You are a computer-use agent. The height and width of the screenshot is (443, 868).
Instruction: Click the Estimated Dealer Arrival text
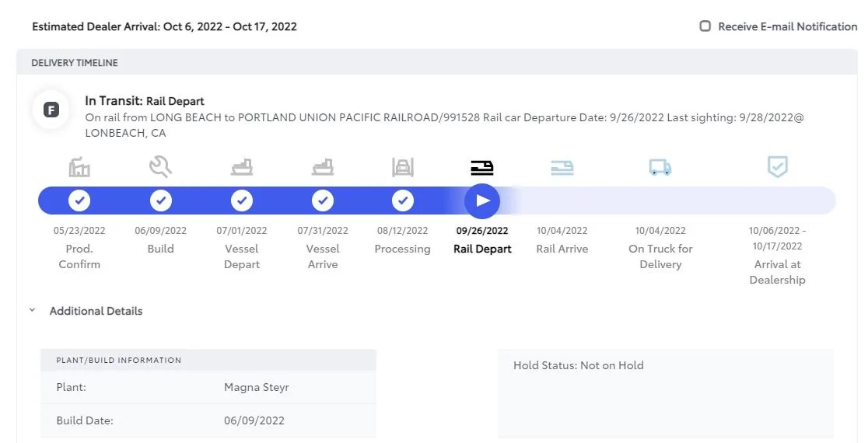[x=164, y=26]
